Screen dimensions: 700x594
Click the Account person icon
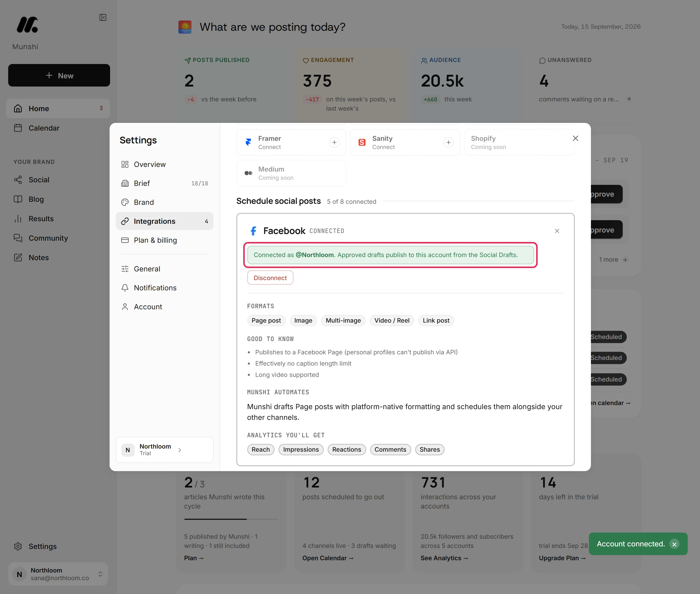coord(125,307)
